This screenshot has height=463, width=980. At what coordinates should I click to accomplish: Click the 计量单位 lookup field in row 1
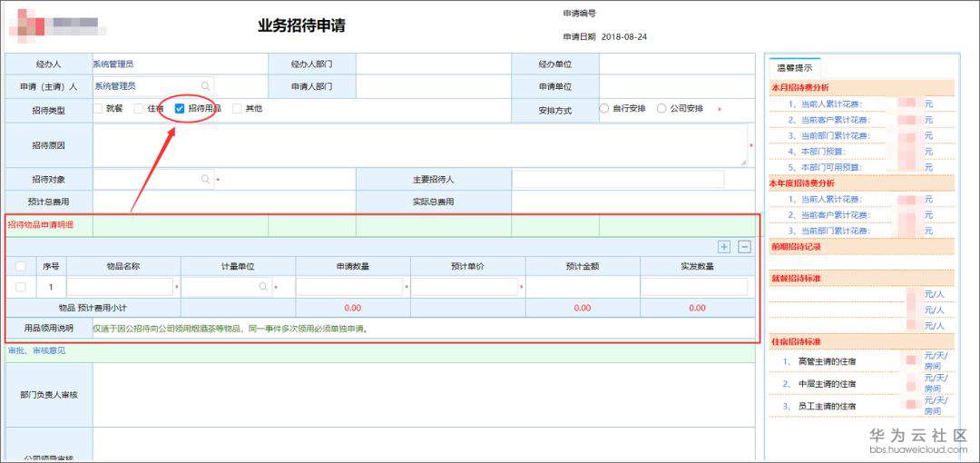pos(226,287)
